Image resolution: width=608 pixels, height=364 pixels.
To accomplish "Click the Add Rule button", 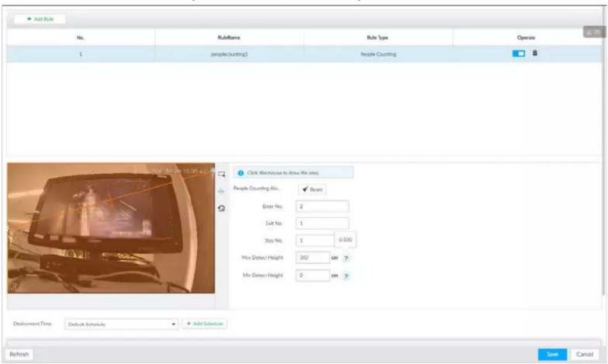I will (40, 19).
